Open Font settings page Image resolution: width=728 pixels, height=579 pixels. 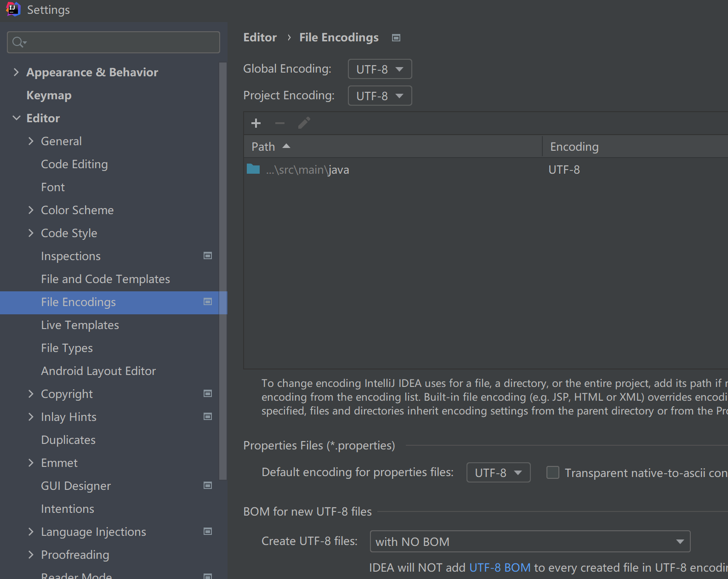point(53,187)
